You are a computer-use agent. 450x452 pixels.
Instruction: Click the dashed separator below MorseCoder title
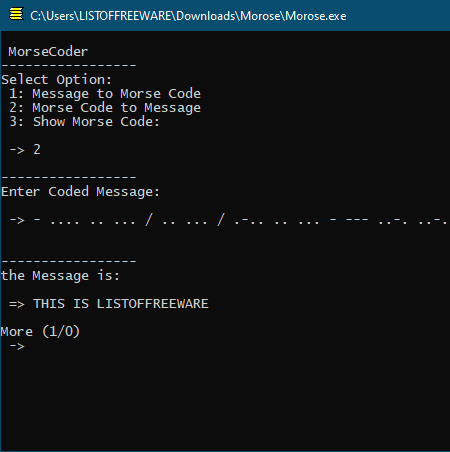(x=69, y=65)
